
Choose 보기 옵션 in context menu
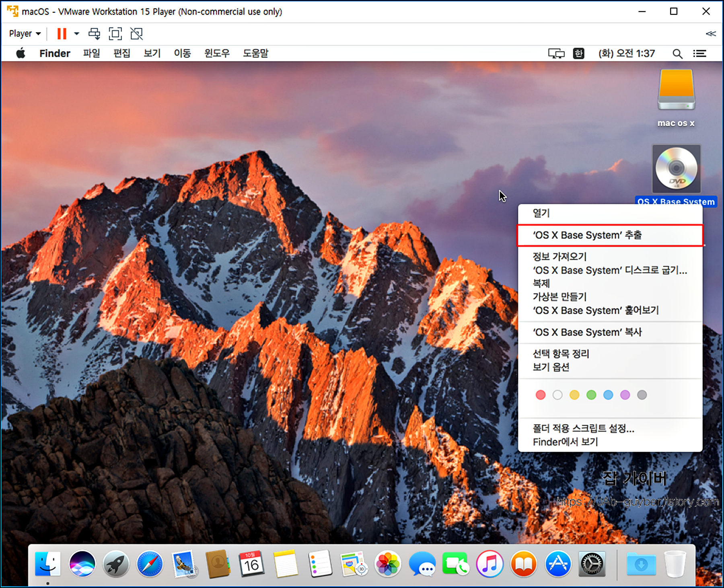point(610,367)
